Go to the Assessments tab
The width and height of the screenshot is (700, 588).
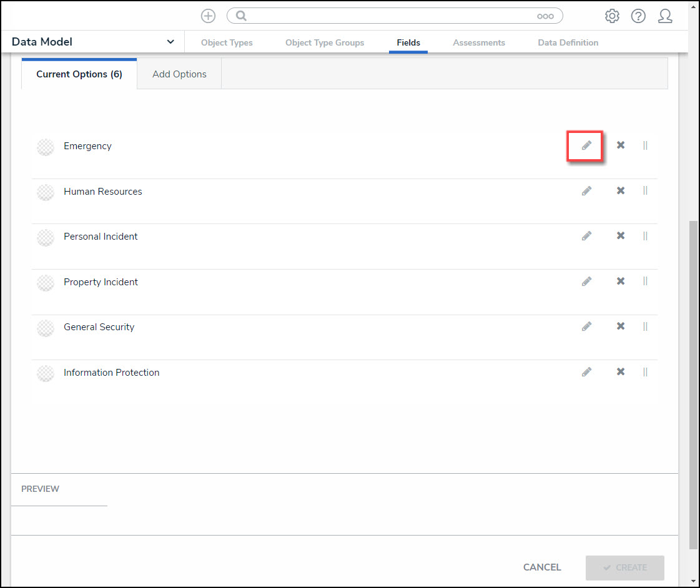[x=479, y=42]
